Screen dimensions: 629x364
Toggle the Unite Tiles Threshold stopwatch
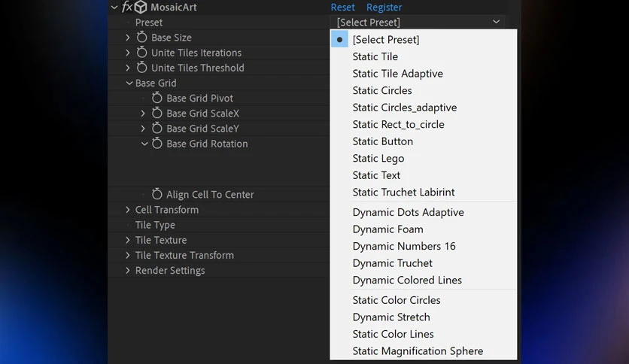141,68
